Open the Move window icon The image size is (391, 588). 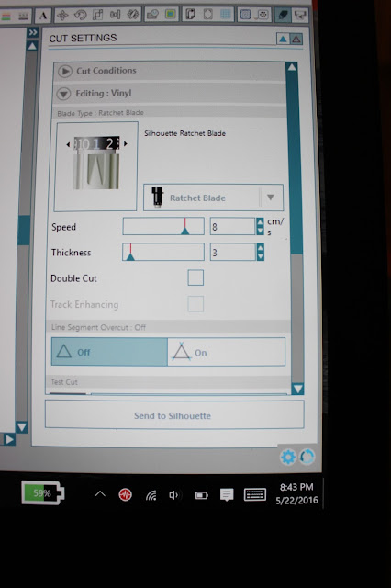[x=62, y=16]
